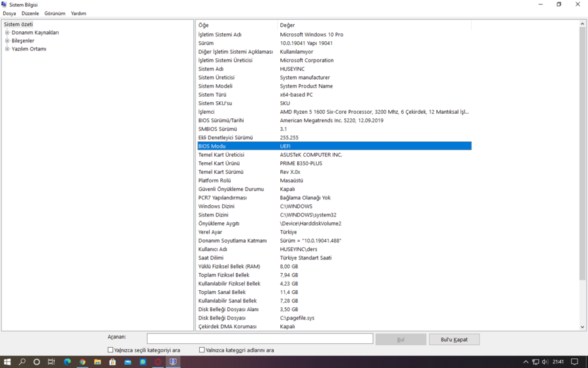Screen dimensions: 588x368
Task: Open the volume tray icon
Action: pos(545,362)
